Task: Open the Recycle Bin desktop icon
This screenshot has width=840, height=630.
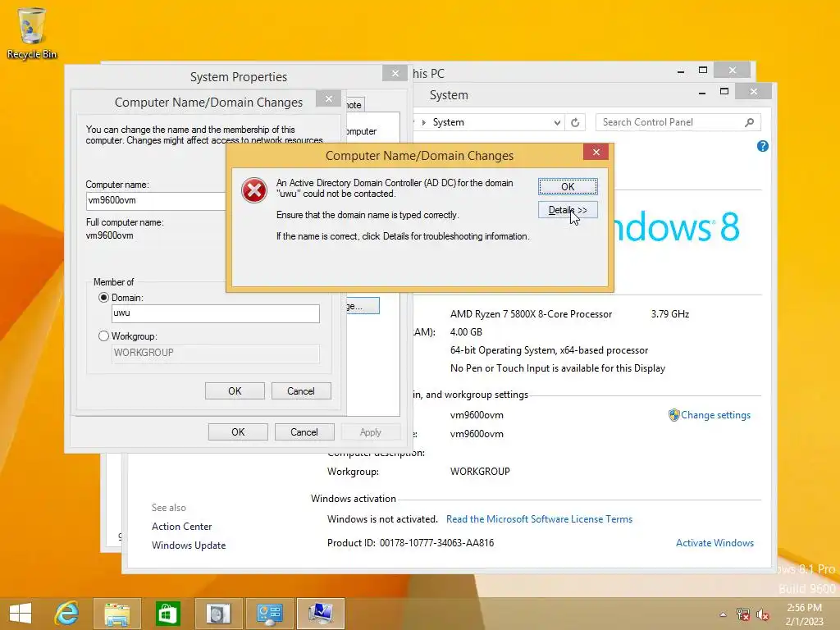Action: 32,33
